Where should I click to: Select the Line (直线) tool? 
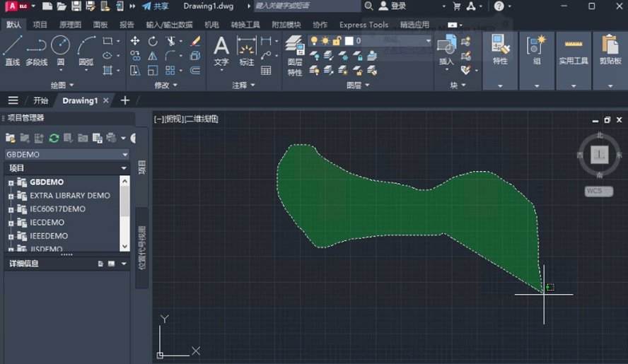pyautogui.click(x=13, y=50)
